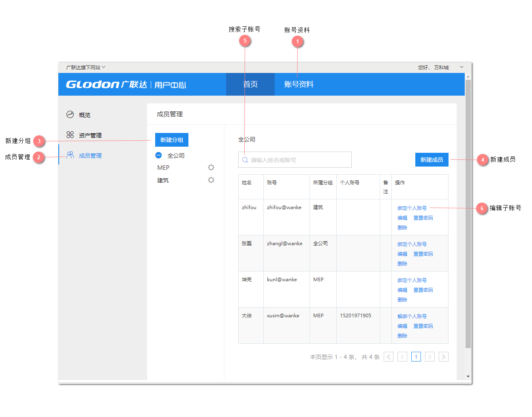
Task: Select the 建筑 group
Action: (x=163, y=180)
